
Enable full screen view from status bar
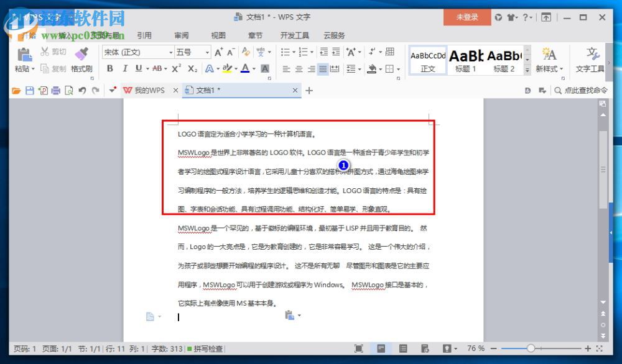(x=358, y=348)
